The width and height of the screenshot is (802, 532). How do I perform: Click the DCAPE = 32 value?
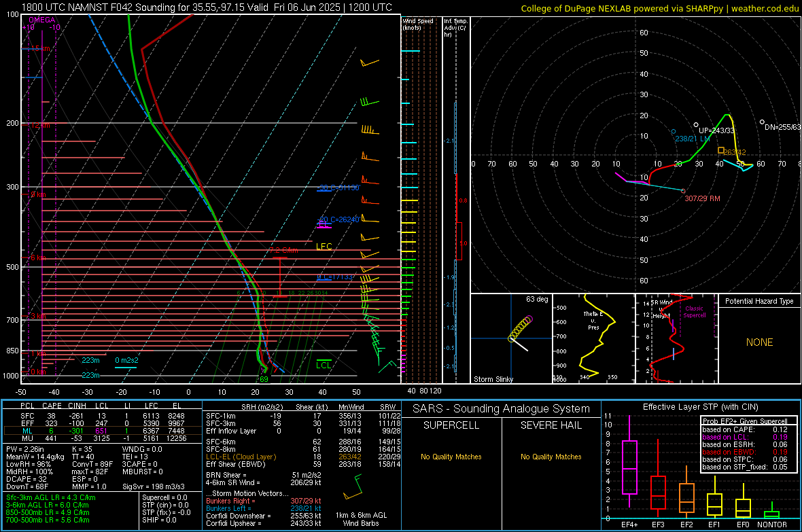click(27, 479)
